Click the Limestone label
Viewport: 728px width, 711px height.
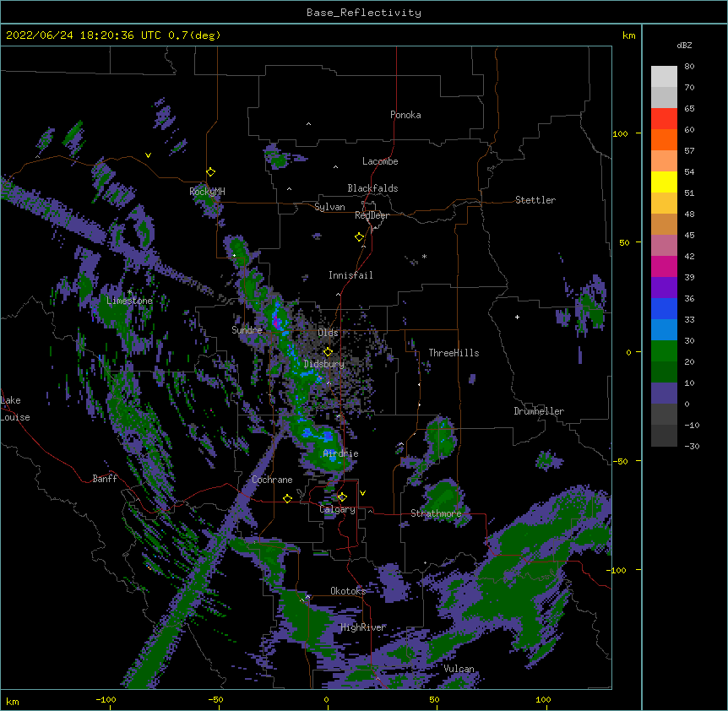click(x=129, y=301)
